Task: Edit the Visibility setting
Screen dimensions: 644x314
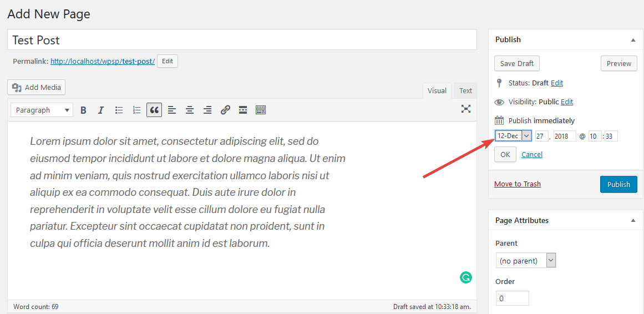Action: point(567,102)
